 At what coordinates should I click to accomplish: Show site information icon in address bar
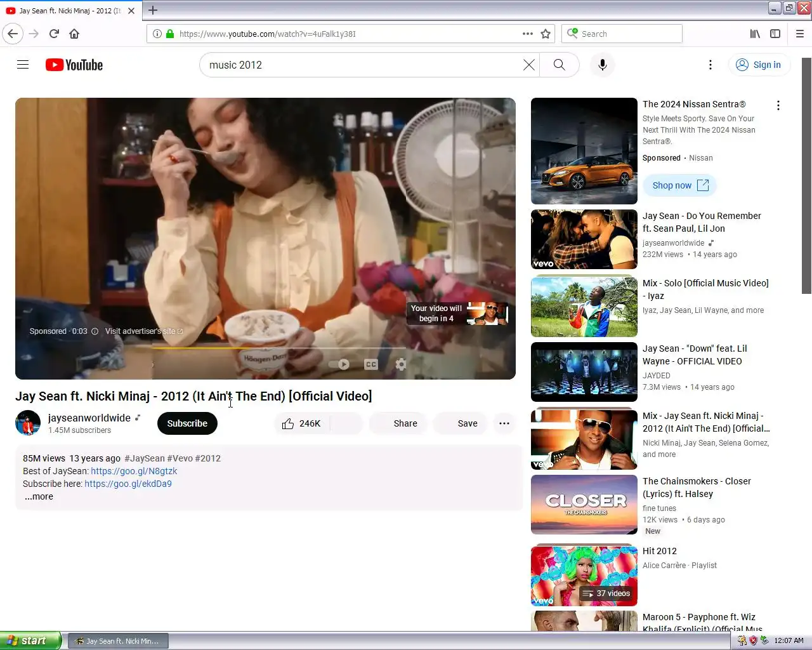tap(157, 34)
